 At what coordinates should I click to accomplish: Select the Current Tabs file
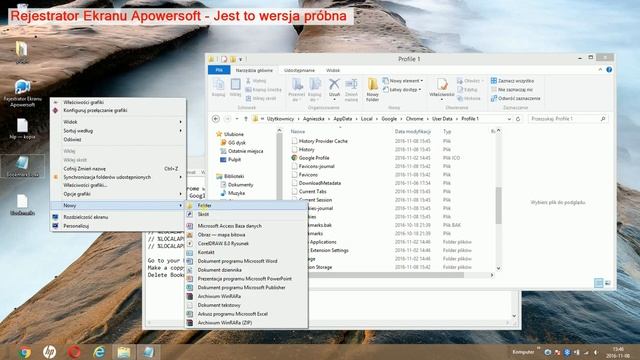click(x=312, y=191)
